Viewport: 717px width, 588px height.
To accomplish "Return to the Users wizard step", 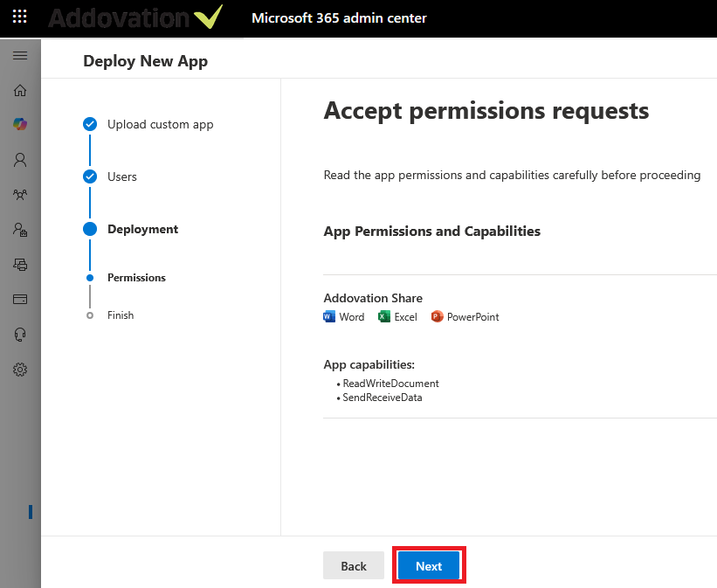I will [x=121, y=176].
